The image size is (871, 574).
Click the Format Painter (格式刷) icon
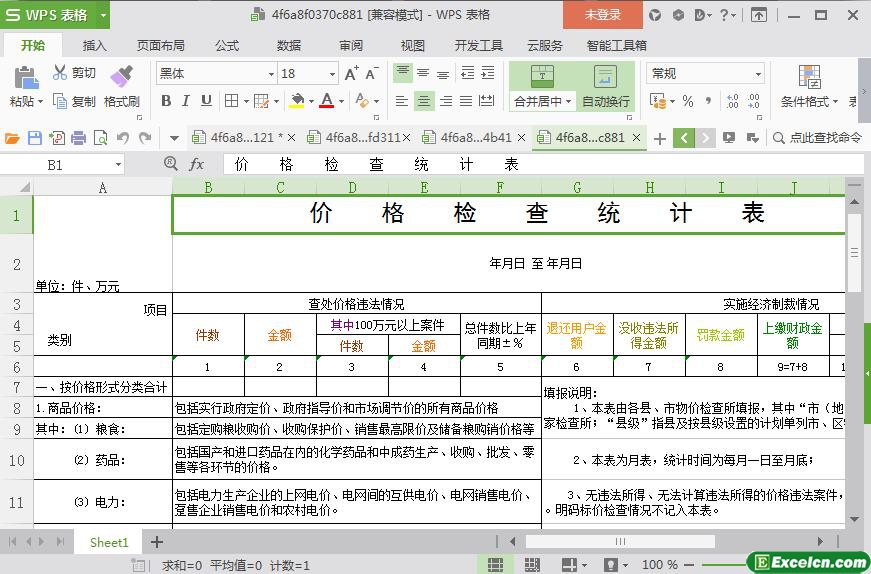point(121,78)
